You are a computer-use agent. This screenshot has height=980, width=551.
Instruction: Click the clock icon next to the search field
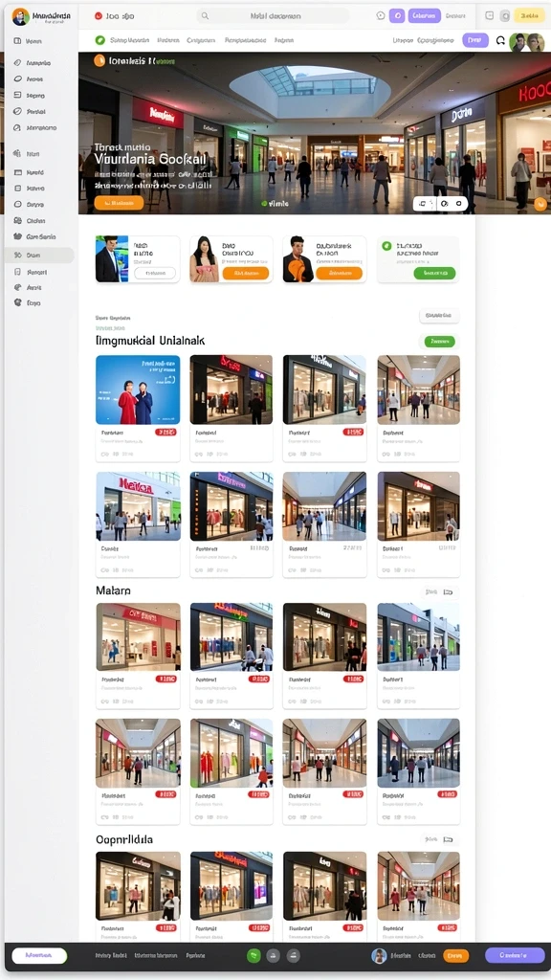pyautogui.click(x=381, y=15)
